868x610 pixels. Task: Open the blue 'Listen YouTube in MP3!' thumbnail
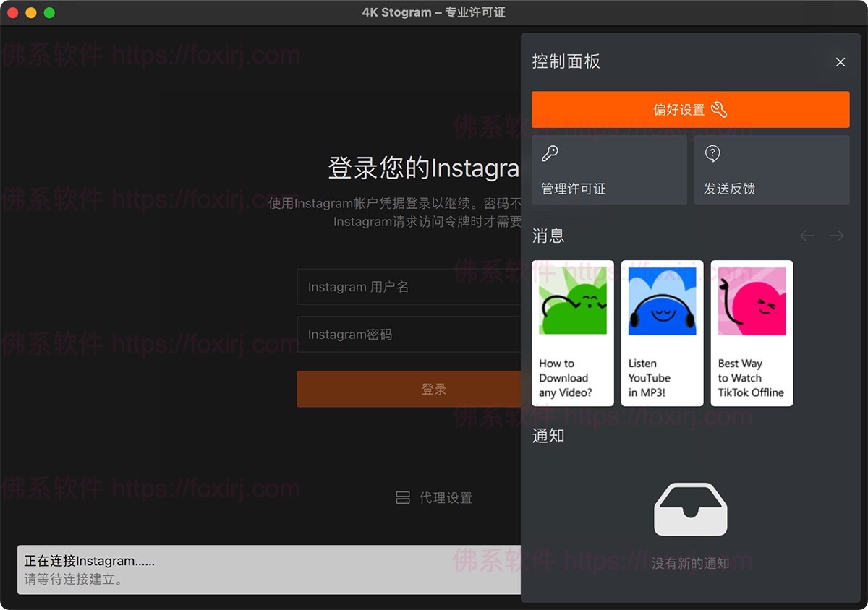(x=662, y=301)
